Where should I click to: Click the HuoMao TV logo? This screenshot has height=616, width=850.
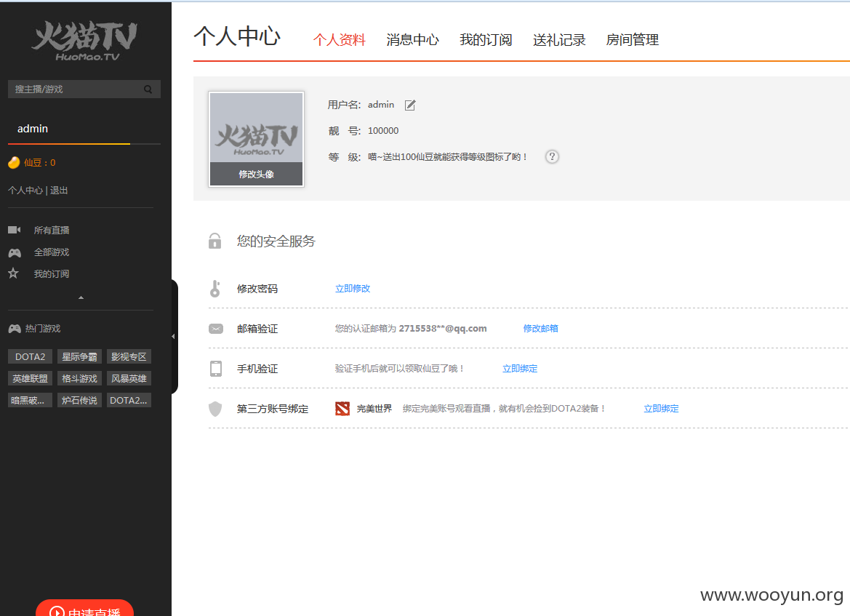[x=84, y=41]
